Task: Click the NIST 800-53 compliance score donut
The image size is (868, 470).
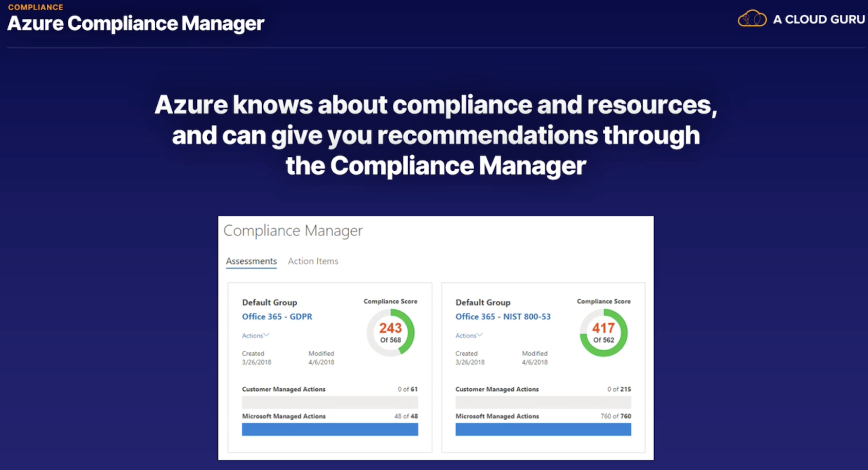Action: pos(603,333)
